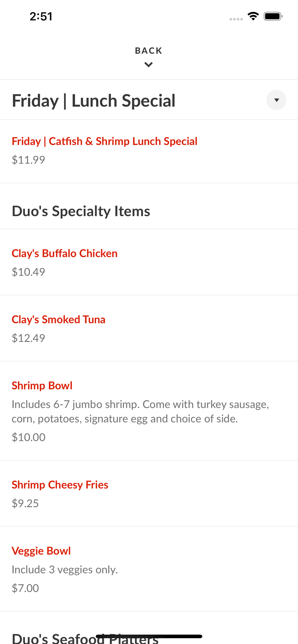Viewport: 298px width, 644px height.
Task: Click the down chevron under BACK
Action: pyautogui.click(x=149, y=65)
